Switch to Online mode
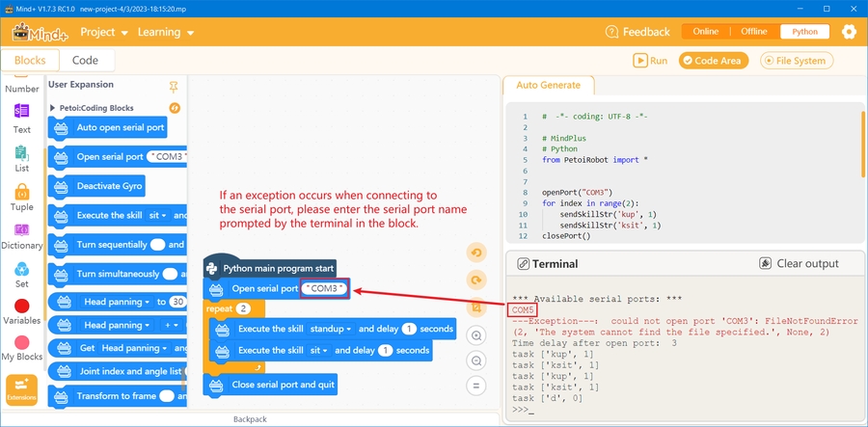Image resolution: width=868 pixels, height=427 pixels. (706, 32)
